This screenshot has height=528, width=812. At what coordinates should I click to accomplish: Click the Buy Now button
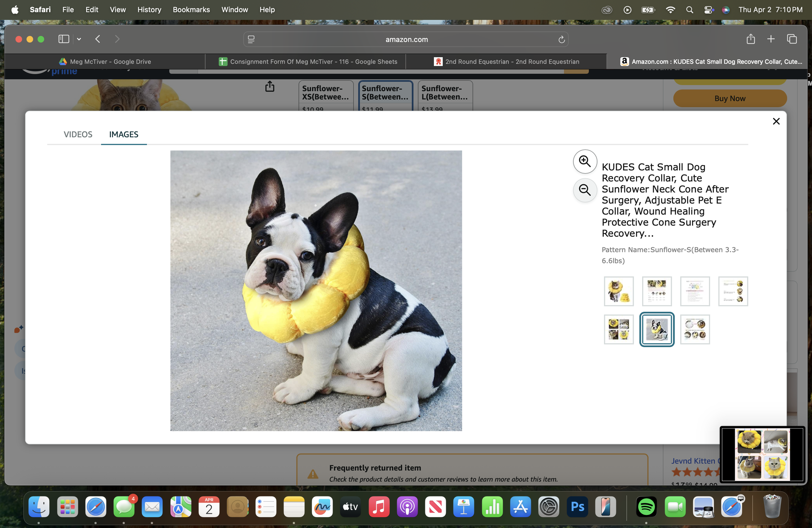tap(730, 99)
